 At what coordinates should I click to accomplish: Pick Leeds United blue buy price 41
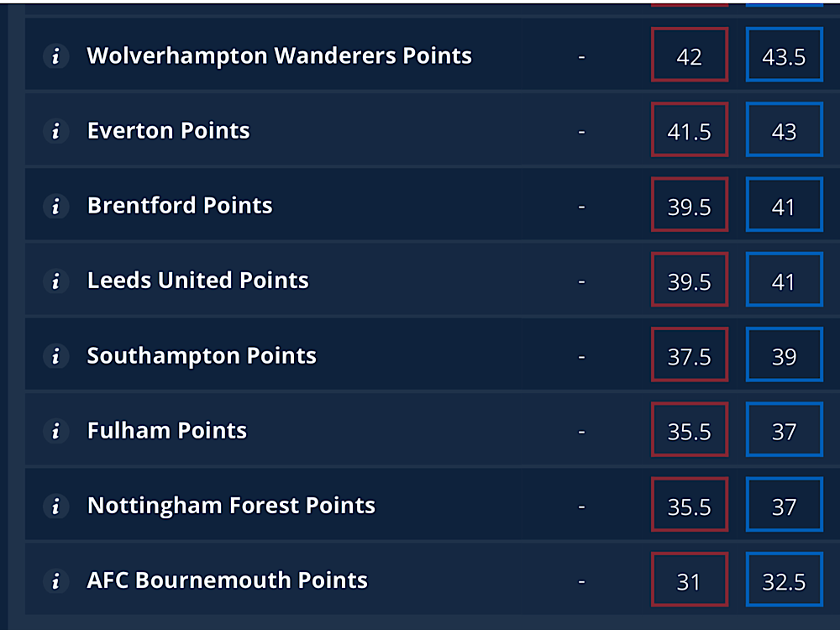(785, 280)
